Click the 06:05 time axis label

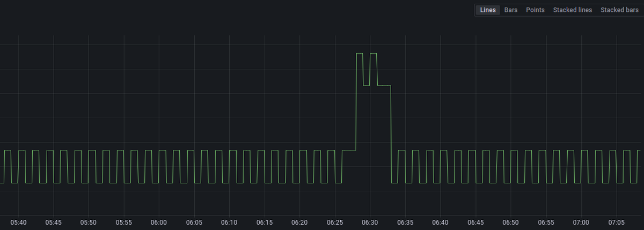[194, 222]
